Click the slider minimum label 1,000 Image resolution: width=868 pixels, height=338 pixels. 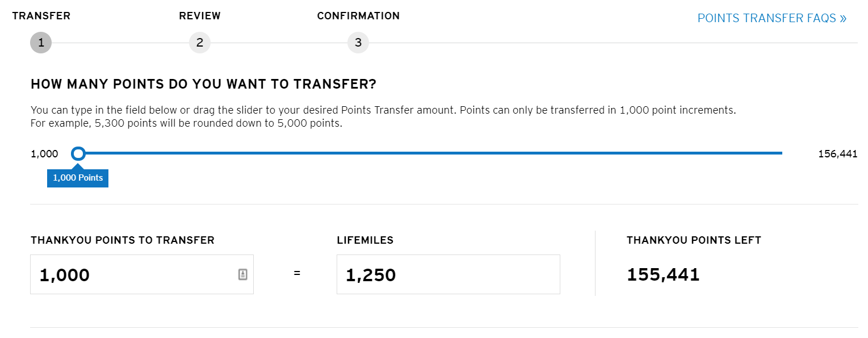click(x=44, y=154)
